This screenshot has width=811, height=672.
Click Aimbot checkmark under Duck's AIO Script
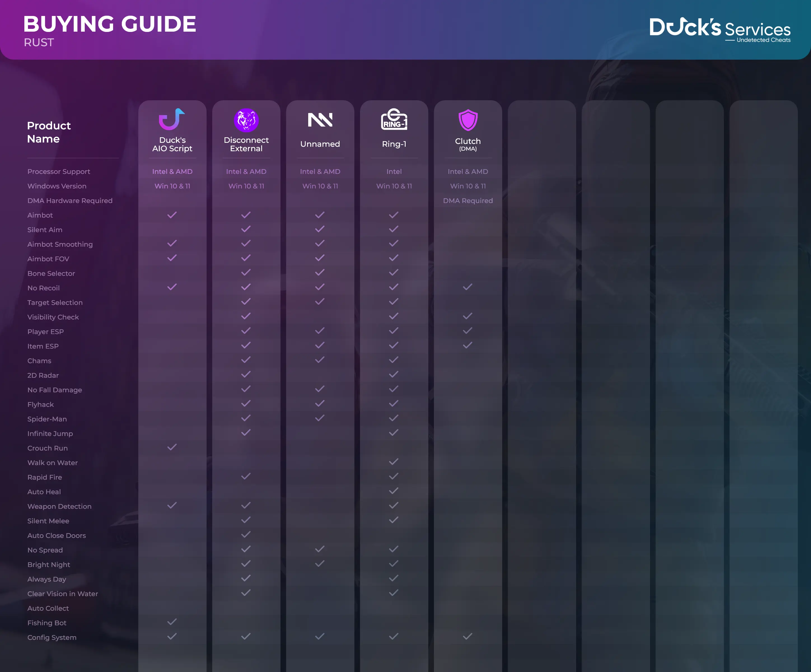[172, 215]
